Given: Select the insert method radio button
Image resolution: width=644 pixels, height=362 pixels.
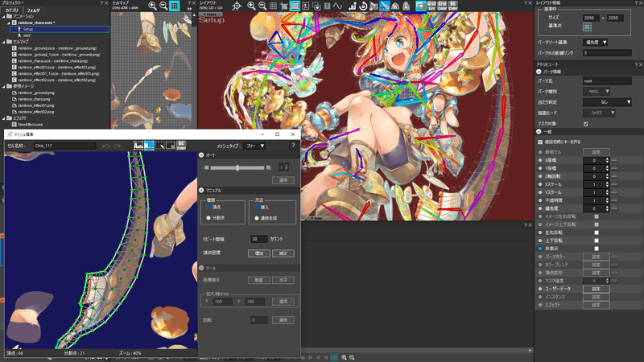Looking at the screenshot, I should pyautogui.click(x=257, y=208).
